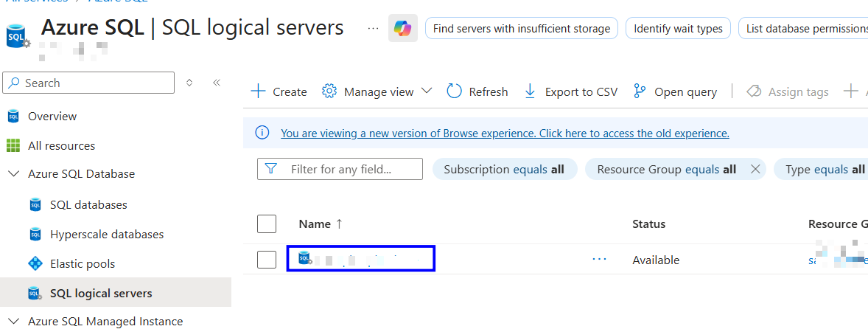This screenshot has height=329, width=868.
Task: Click the Open query label
Action: pos(685,92)
